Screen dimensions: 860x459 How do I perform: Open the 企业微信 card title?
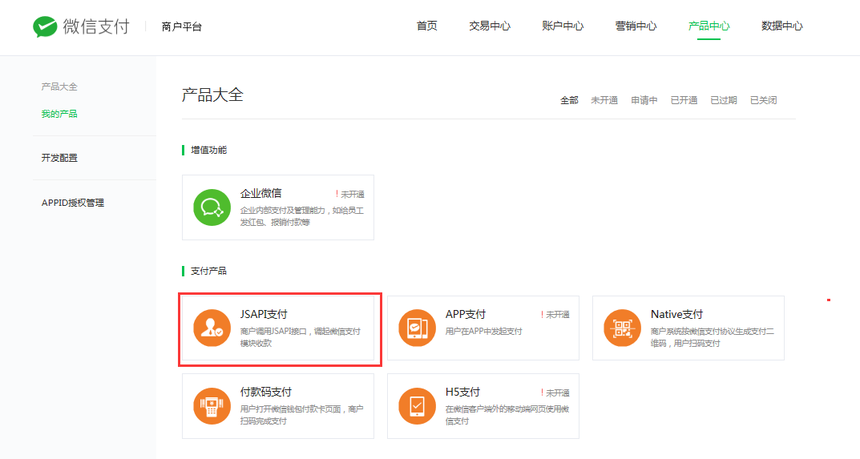point(261,193)
